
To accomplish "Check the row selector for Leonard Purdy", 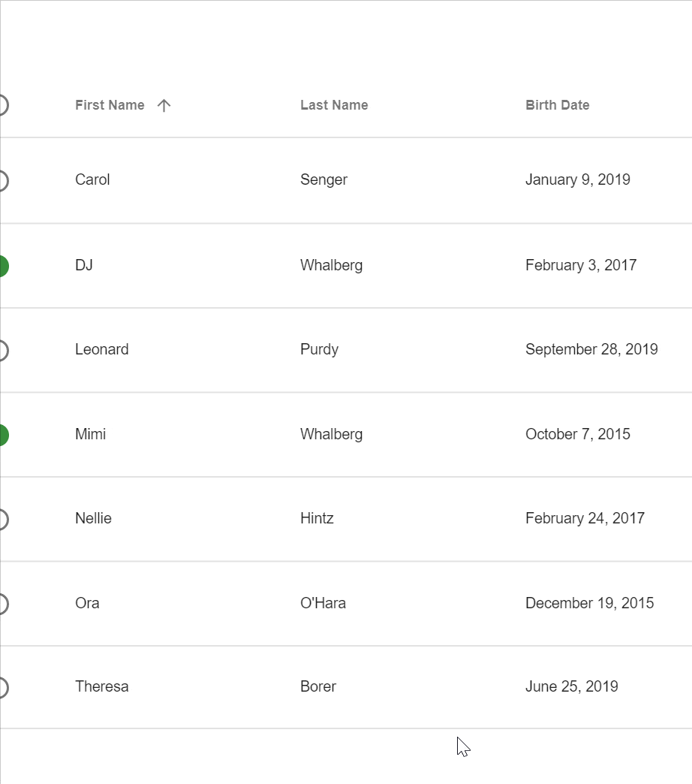I will pyautogui.click(x=3, y=350).
